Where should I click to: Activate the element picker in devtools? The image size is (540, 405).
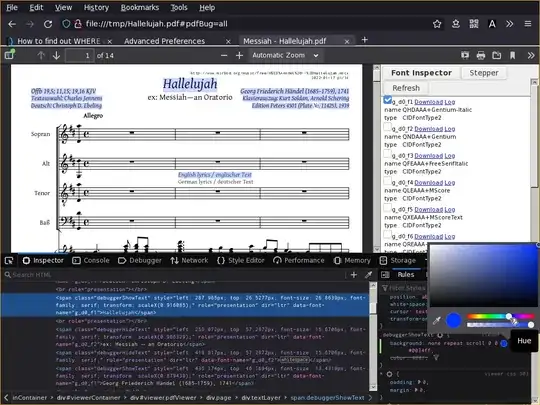pyautogui.click(x=9, y=261)
